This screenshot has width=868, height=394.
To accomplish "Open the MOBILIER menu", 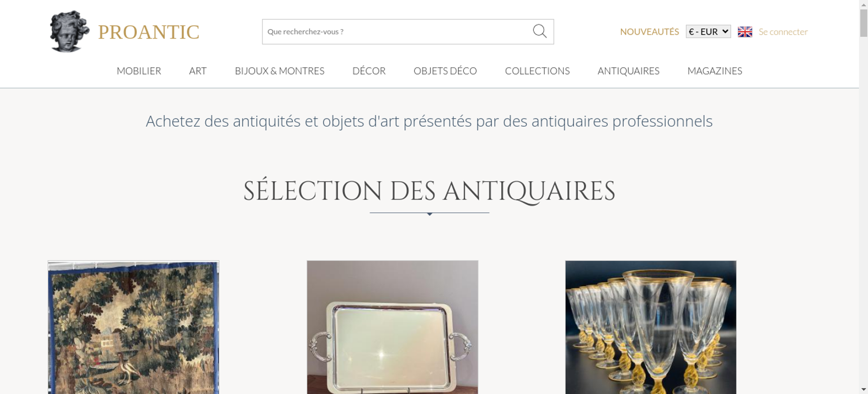I will [x=139, y=71].
